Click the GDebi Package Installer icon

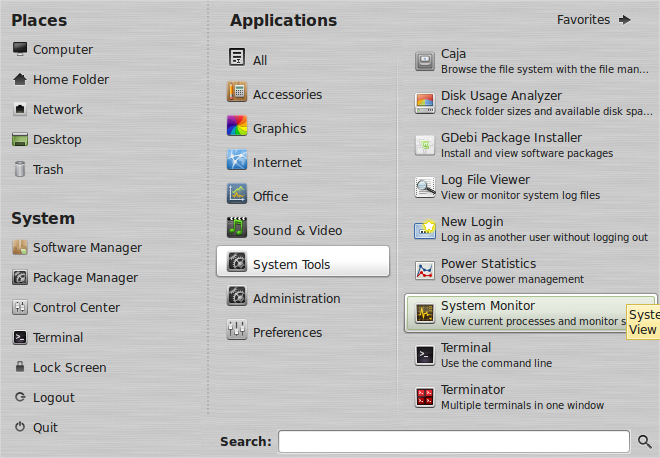tap(425, 146)
